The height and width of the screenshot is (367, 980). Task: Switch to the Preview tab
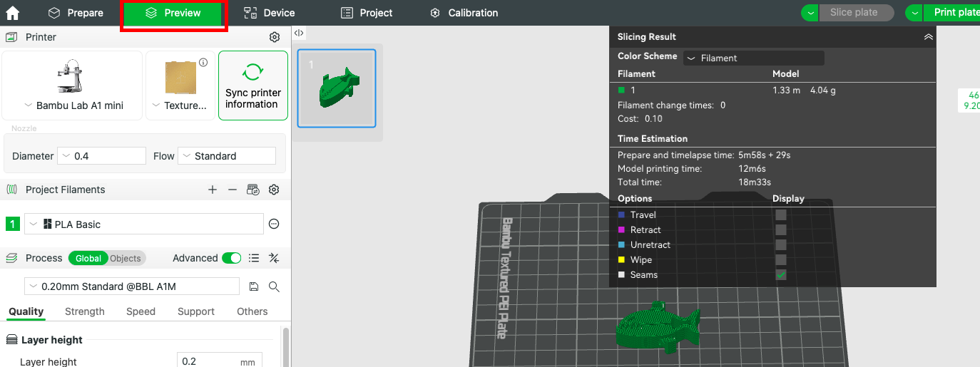point(173,13)
